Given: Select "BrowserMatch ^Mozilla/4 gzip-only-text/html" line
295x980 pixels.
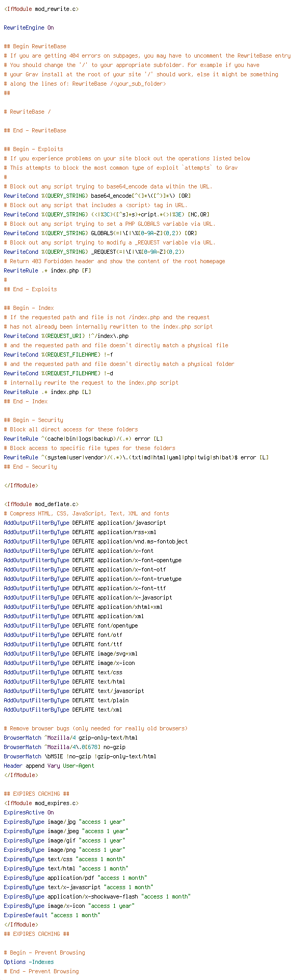Looking at the screenshot, I should pyautogui.click(x=71, y=738).
